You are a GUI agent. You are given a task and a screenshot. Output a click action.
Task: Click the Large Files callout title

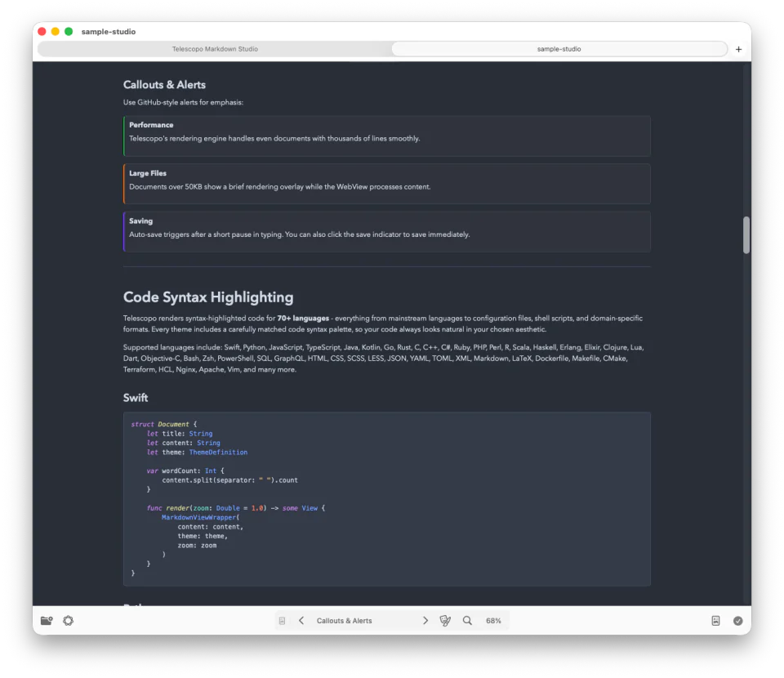pyautogui.click(x=148, y=173)
